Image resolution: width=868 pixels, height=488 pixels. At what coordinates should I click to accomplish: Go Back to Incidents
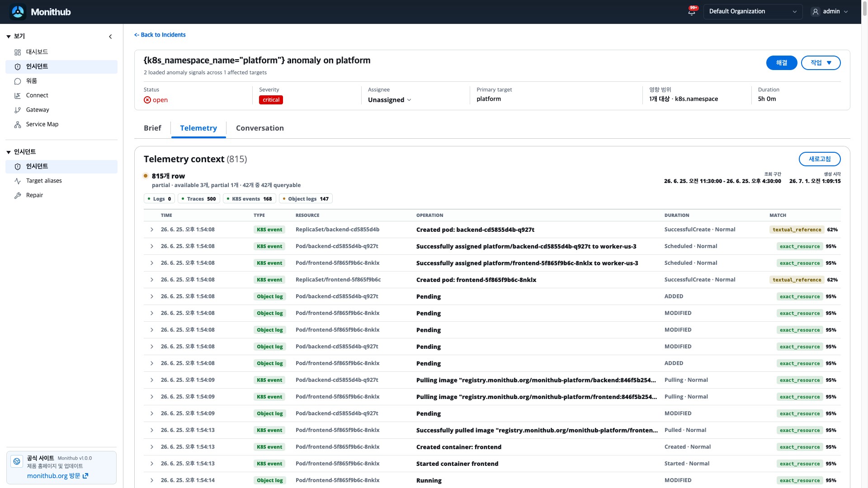click(x=160, y=35)
